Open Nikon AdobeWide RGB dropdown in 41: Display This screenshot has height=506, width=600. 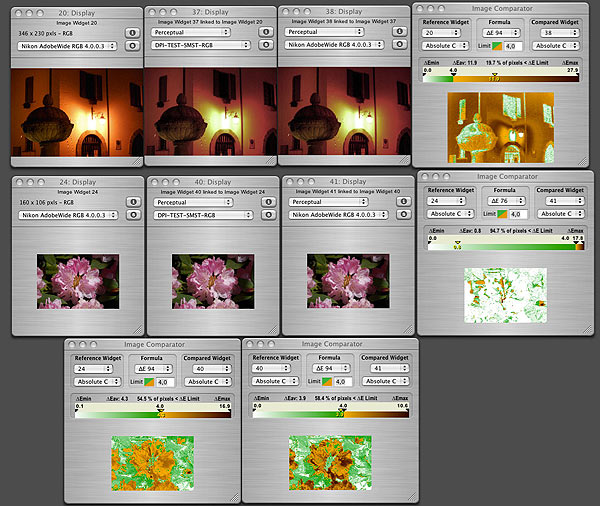(339, 215)
